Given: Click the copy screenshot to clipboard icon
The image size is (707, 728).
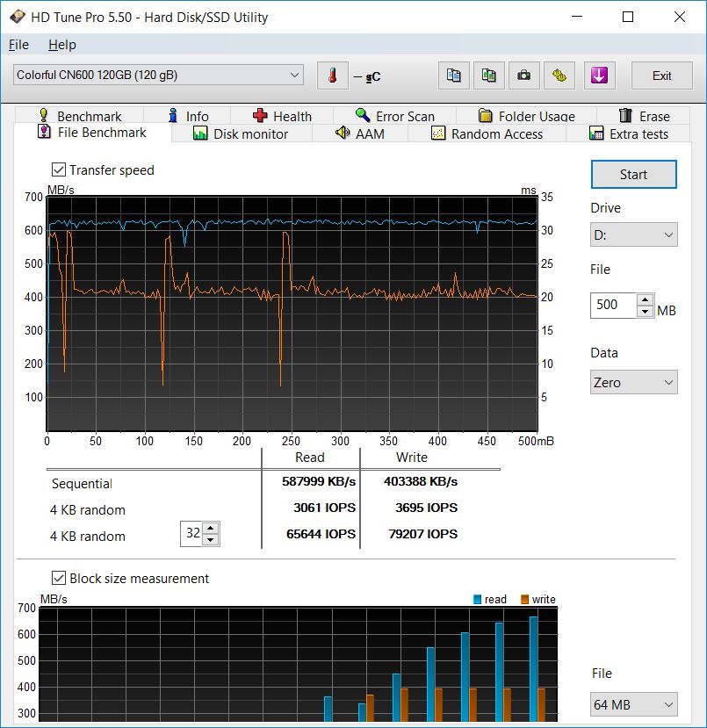Looking at the screenshot, I should [x=488, y=76].
